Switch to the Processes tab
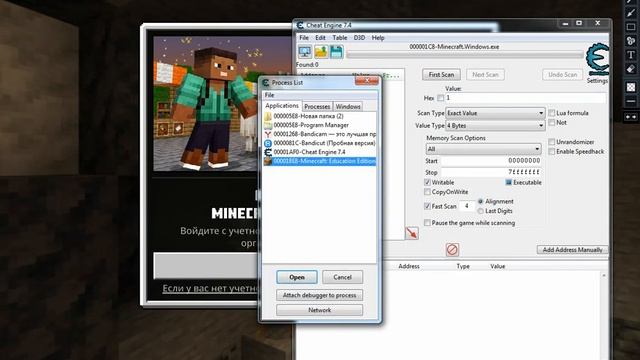The image size is (640, 360). [317, 107]
